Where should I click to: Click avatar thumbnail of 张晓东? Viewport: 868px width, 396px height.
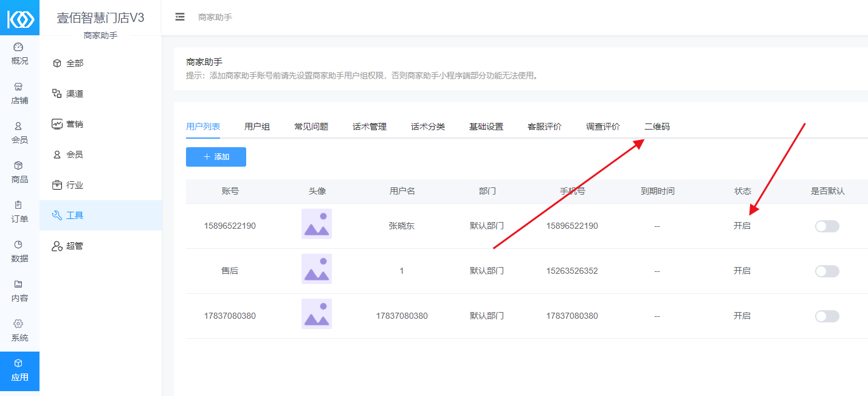(317, 224)
